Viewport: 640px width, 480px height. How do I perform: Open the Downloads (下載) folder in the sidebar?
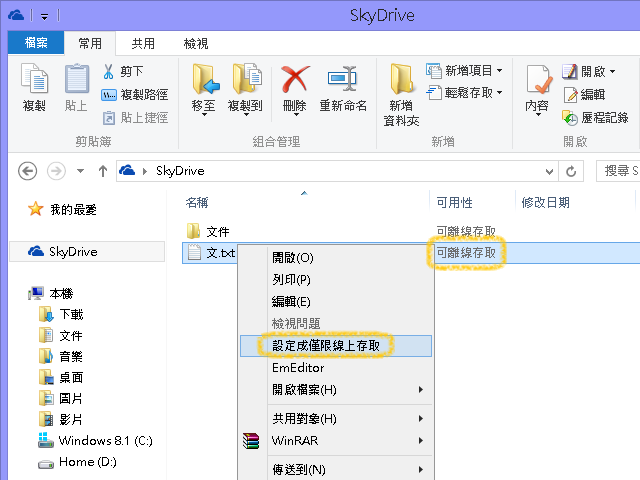coord(61,315)
